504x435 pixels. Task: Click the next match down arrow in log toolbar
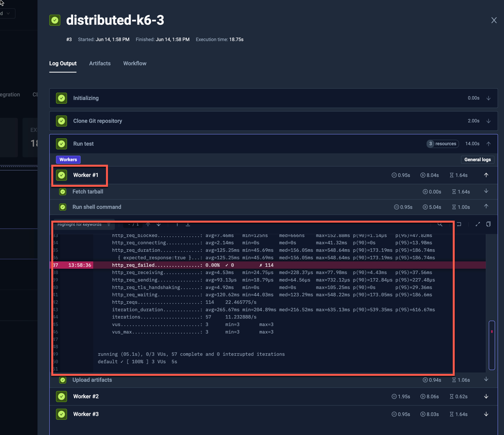158,224
